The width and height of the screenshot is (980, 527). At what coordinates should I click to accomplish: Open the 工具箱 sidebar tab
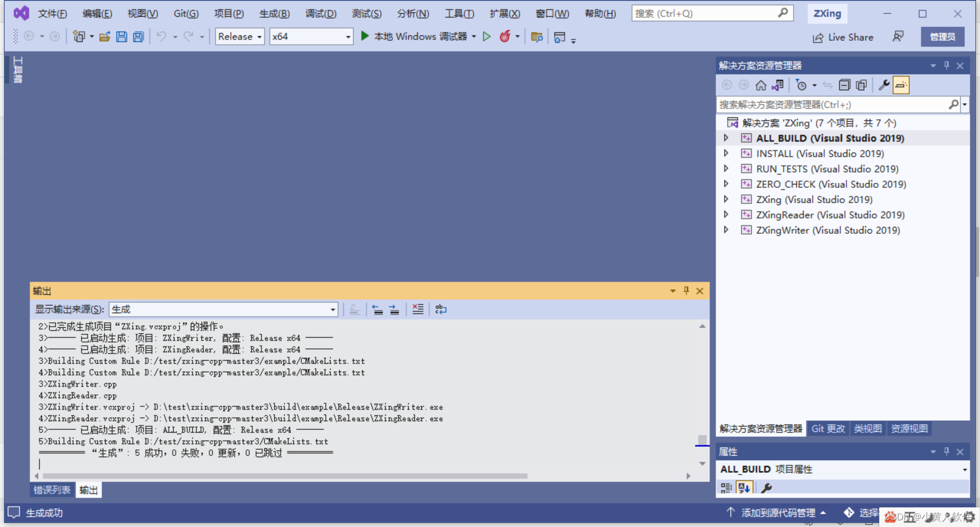18,69
